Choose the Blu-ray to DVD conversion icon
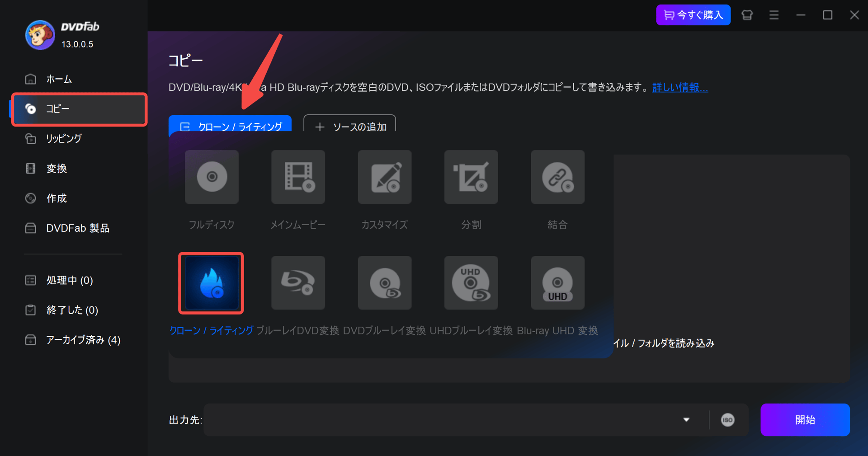This screenshot has height=456, width=868. pos(298,283)
